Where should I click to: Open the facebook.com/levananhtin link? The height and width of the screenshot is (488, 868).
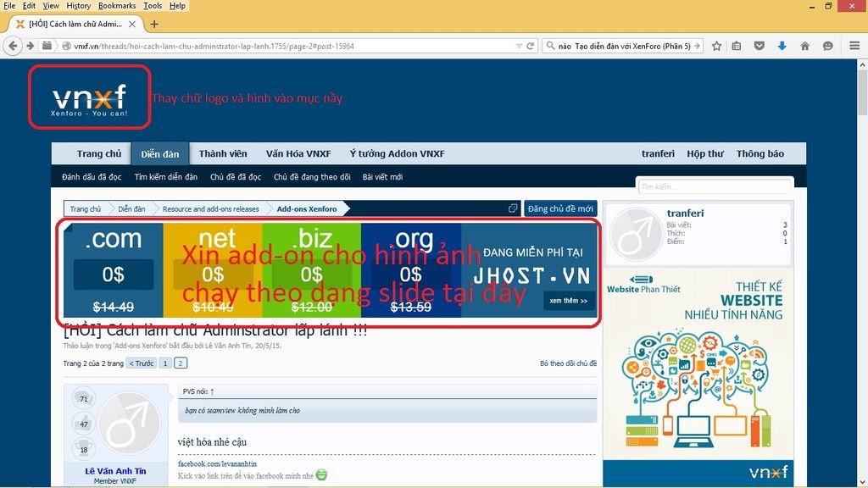(217, 463)
